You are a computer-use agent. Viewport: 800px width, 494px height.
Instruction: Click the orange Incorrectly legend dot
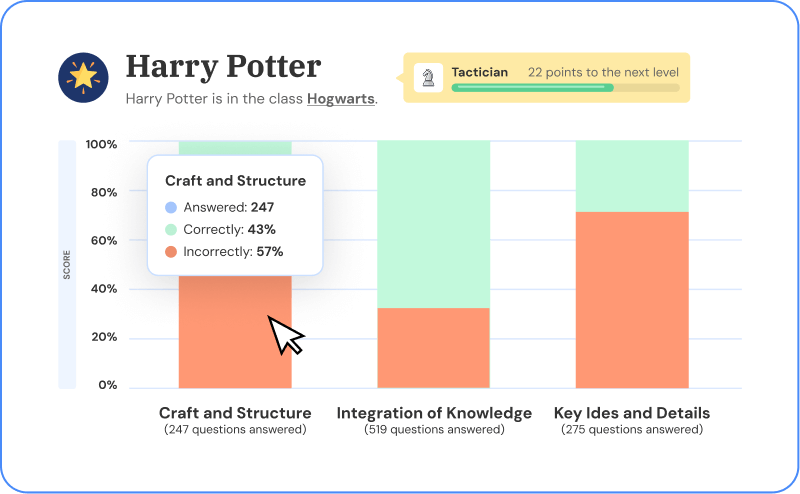click(171, 252)
